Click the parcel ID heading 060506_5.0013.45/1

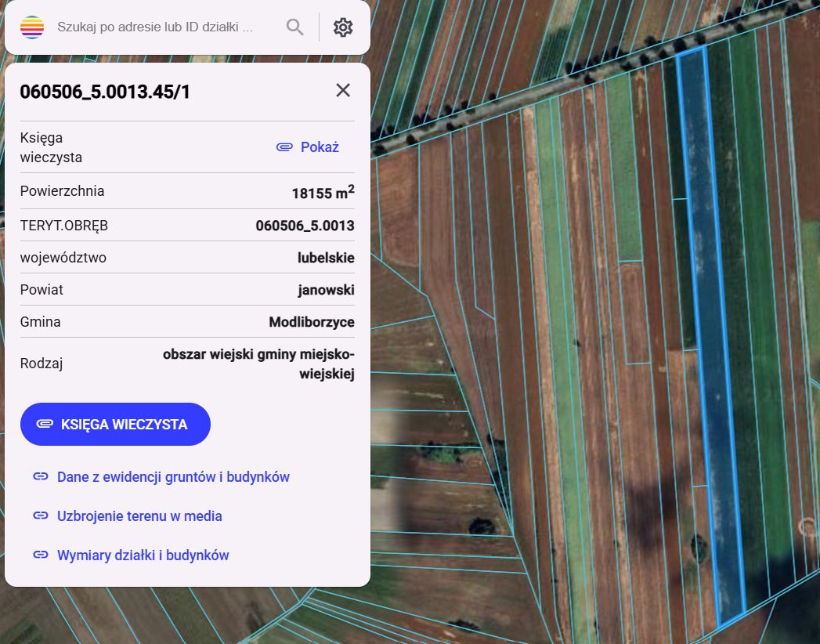(x=105, y=92)
